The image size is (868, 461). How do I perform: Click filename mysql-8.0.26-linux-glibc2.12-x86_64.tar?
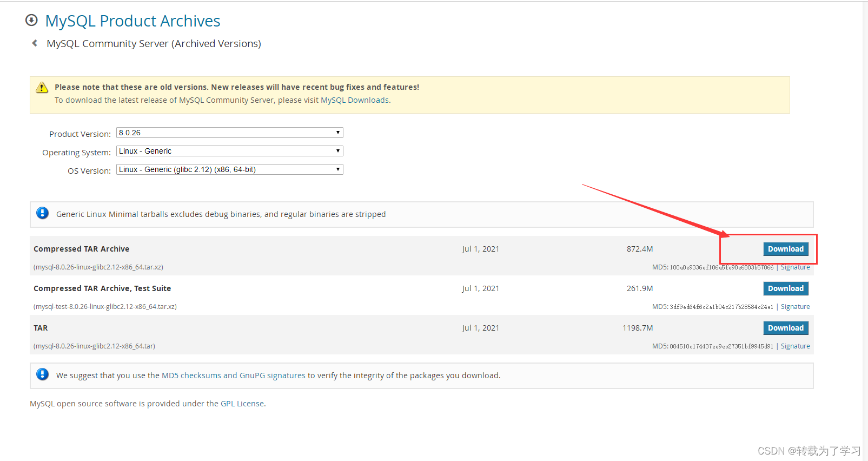[x=94, y=346]
